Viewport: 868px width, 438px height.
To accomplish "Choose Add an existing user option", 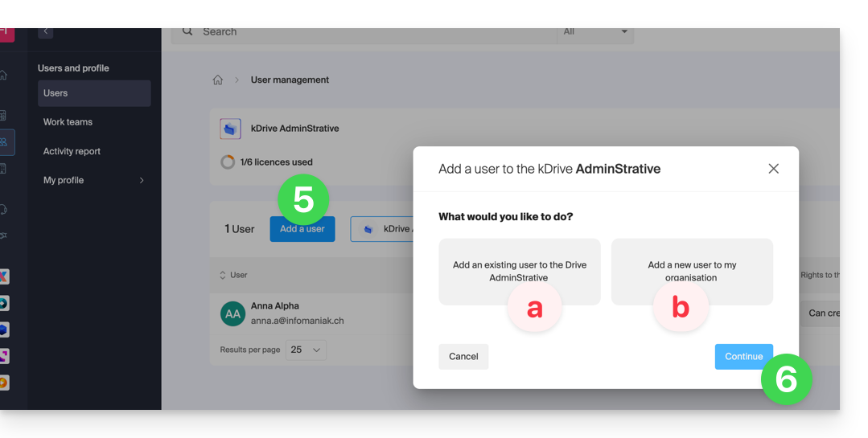I will tap(519, 271).
